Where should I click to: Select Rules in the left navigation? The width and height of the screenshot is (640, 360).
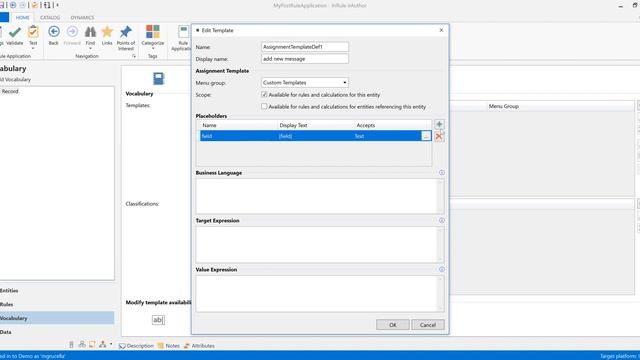(57, 304)
